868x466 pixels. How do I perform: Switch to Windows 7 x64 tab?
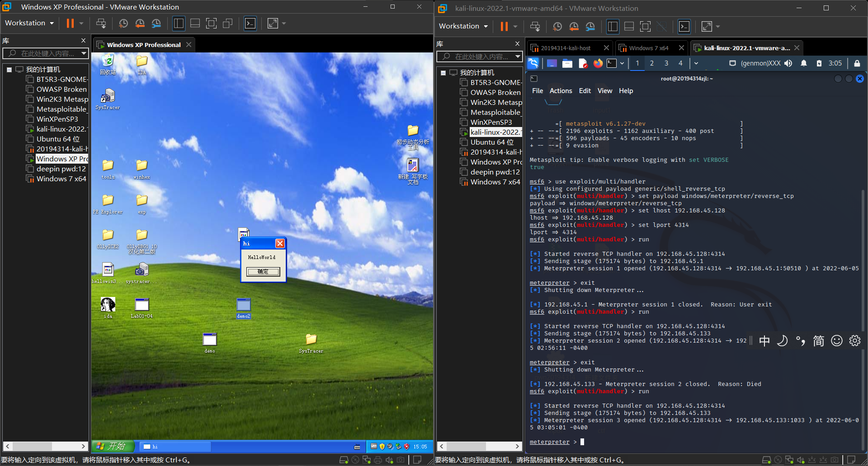[648, 48]
